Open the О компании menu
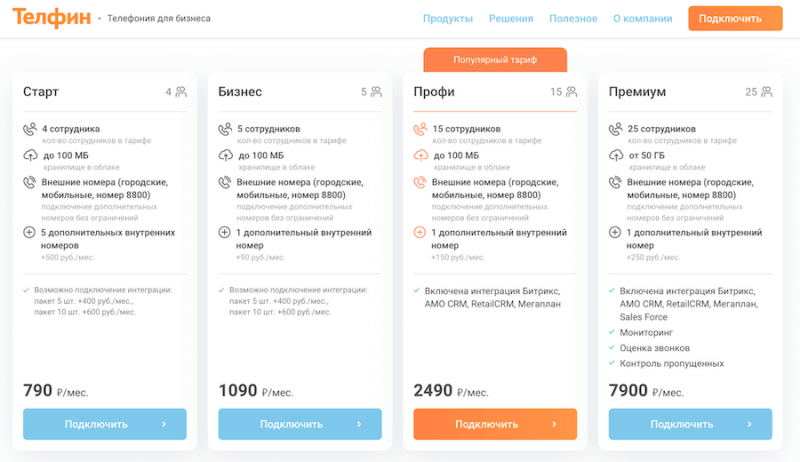The image size is (800, 462). point(643,19)
